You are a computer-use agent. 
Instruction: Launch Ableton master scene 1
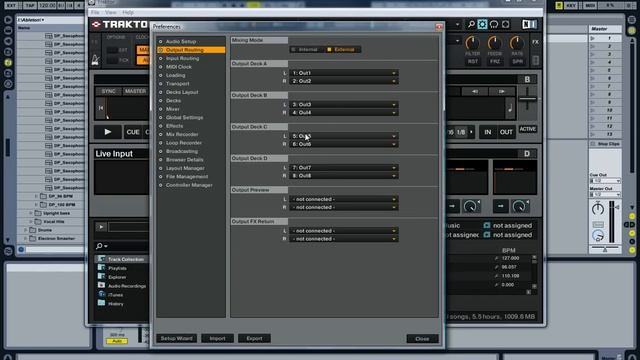coord(593,38)
